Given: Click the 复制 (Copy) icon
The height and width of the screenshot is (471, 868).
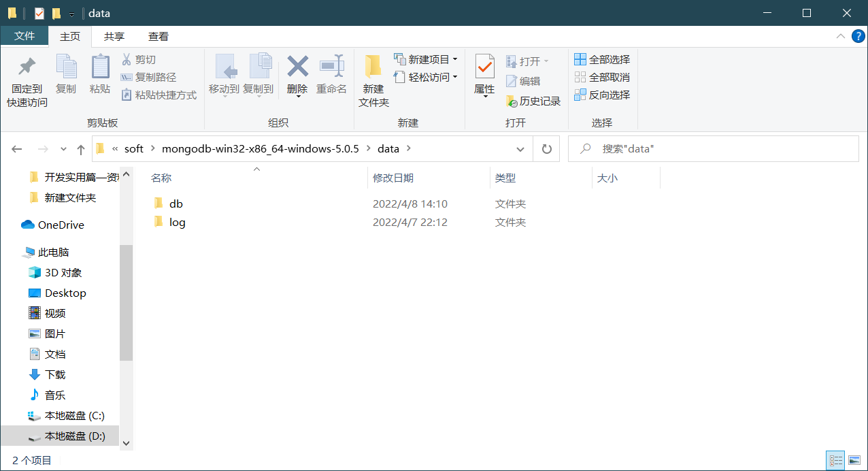Looking at the screenshot, I should click(x=66, y=78).
